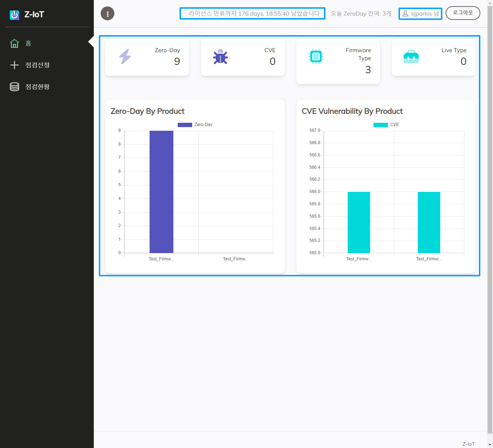
Task: Click the first cyan CVE chart bar
Action: pyautogui.click(x=359, y=222)
